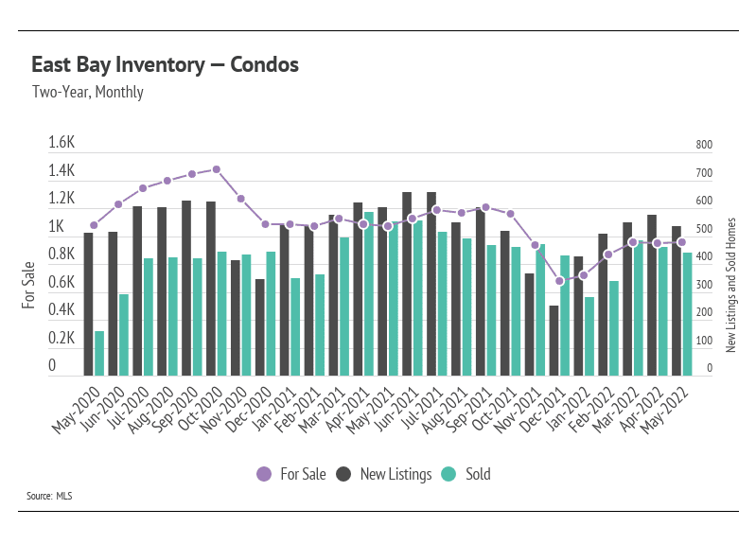Click the For Sale y-axis title
Viewport: 756px width, 544px height.
click(x=28, y=285)
